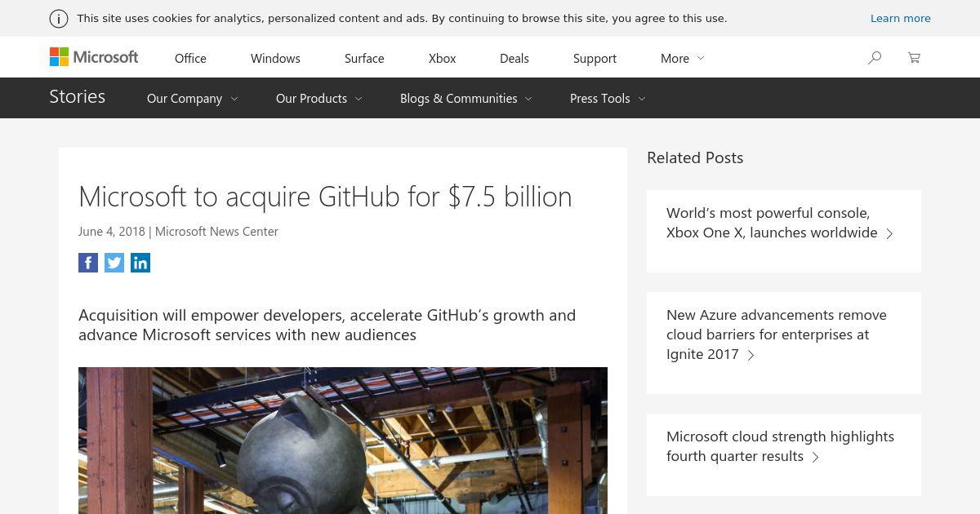This screenshot has height=514, width=980.
Task: Click the Learn more cookie link
Action: click(x=900, y=18)
